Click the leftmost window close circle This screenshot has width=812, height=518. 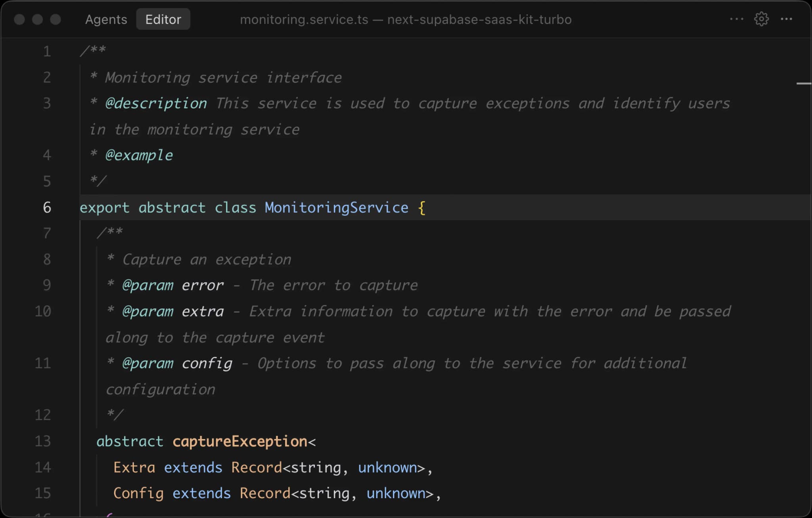click(19, 19)
